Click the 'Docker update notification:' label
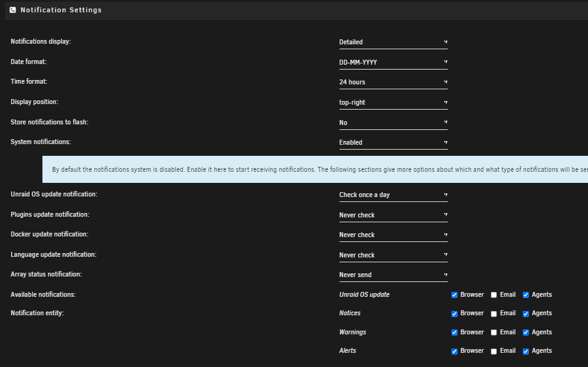The image size is (588, 367). click(x=49, y=234)
